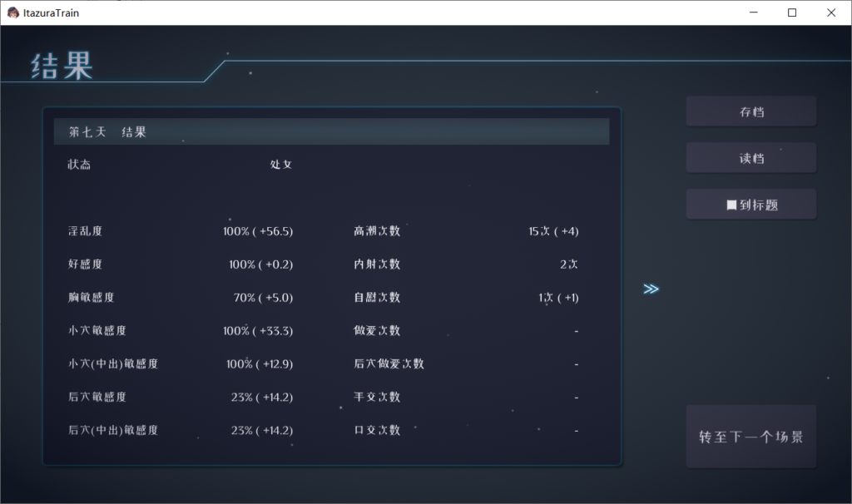Click the value 1次 ( +1)
This screenshot has height=504, width=852.
(558, 298)
